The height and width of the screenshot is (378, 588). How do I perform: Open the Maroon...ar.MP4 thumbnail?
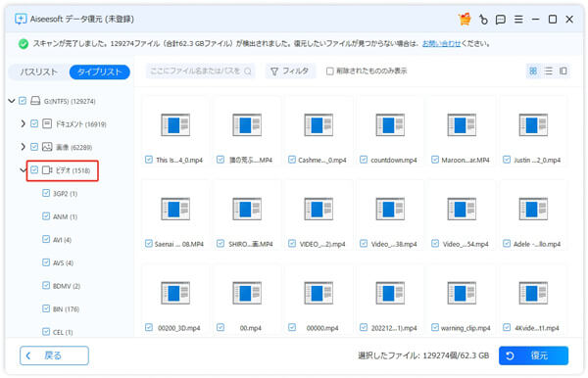[x=462, y=124]
